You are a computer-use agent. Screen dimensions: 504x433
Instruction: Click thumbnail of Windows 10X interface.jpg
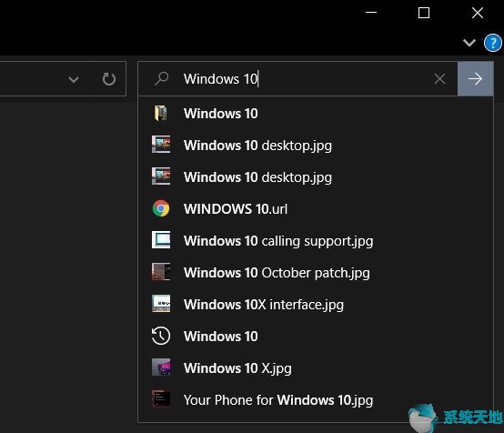pyautogui.click(x=161, y=304)
